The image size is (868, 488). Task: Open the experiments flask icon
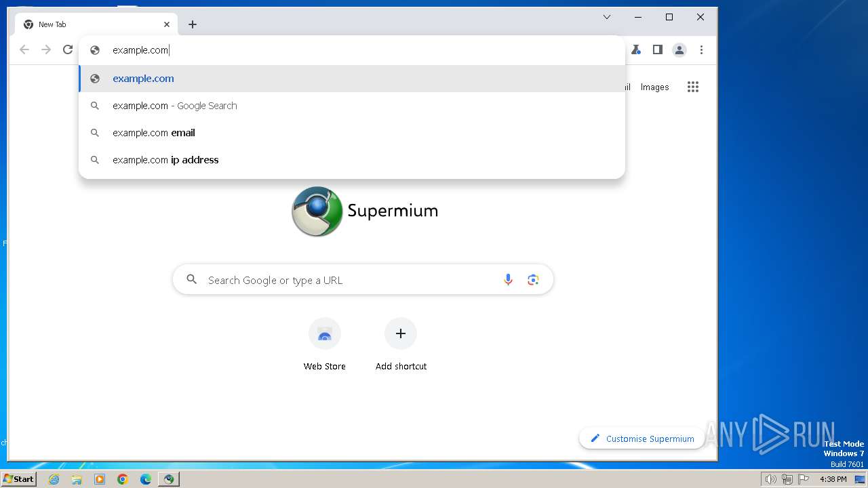(x=635, y=49)
